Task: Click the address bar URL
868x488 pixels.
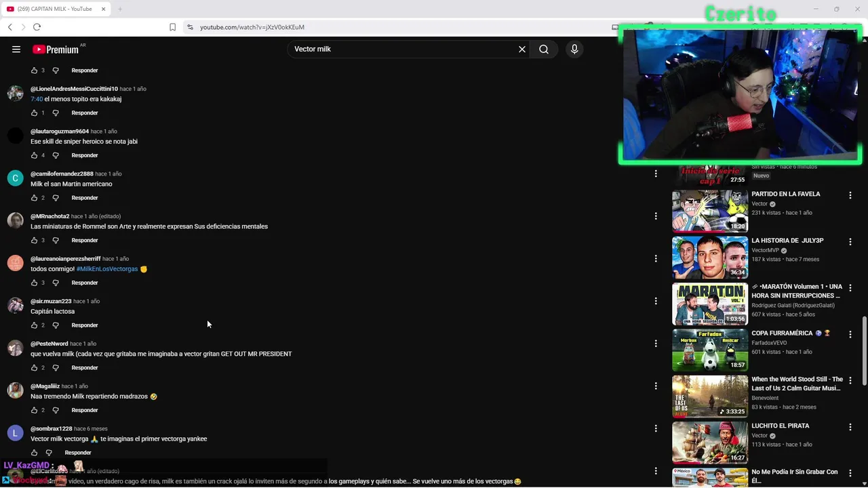Action: [252, 27]
